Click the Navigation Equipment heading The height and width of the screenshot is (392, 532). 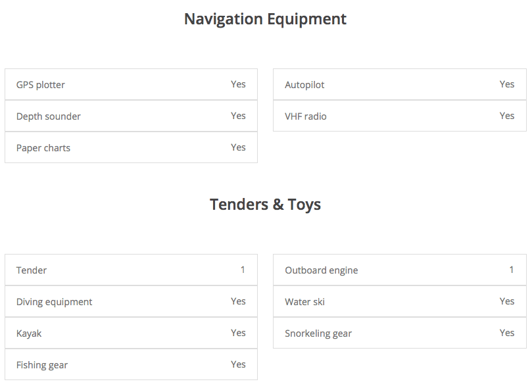tap(265, 19)
